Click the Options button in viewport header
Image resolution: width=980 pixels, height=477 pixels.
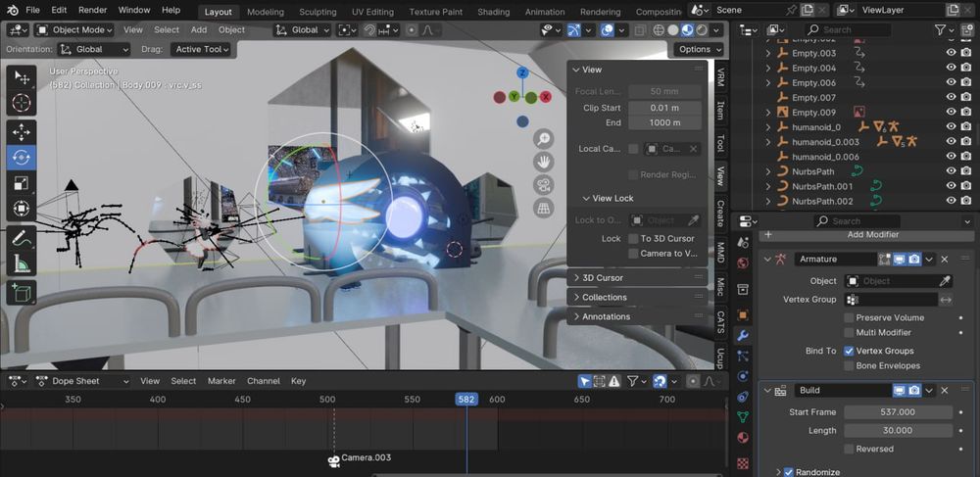[698, 49]
